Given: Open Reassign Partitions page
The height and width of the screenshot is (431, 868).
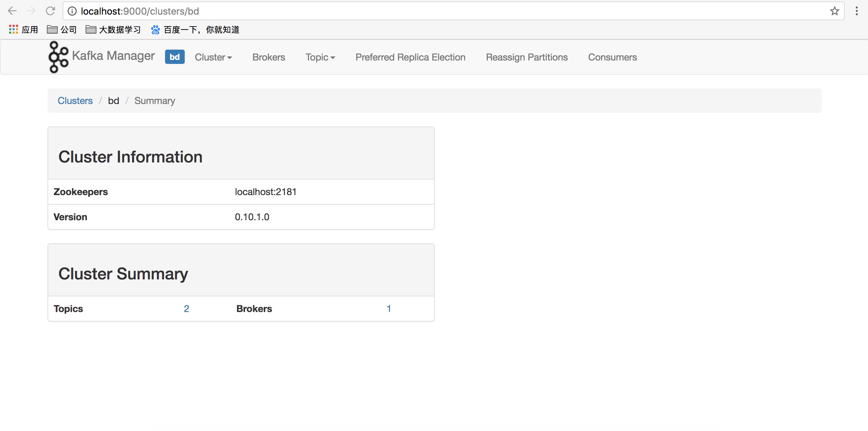Looking at the screenshot, I should click(x=527, y=57).
